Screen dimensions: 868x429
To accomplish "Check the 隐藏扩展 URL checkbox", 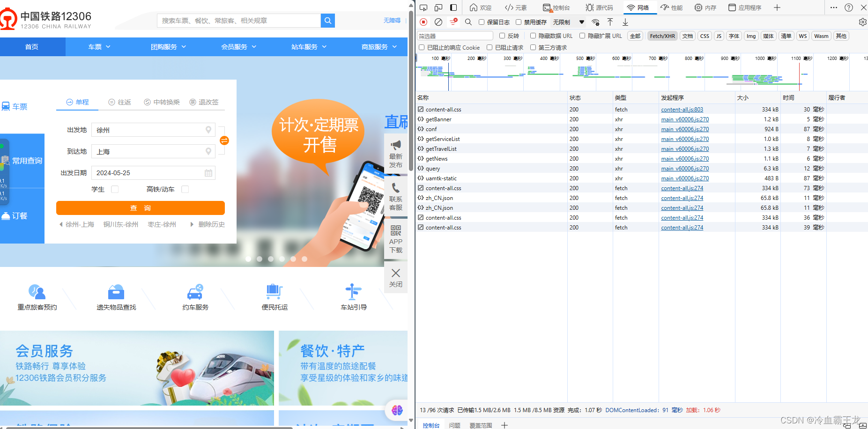I will 582,36.
